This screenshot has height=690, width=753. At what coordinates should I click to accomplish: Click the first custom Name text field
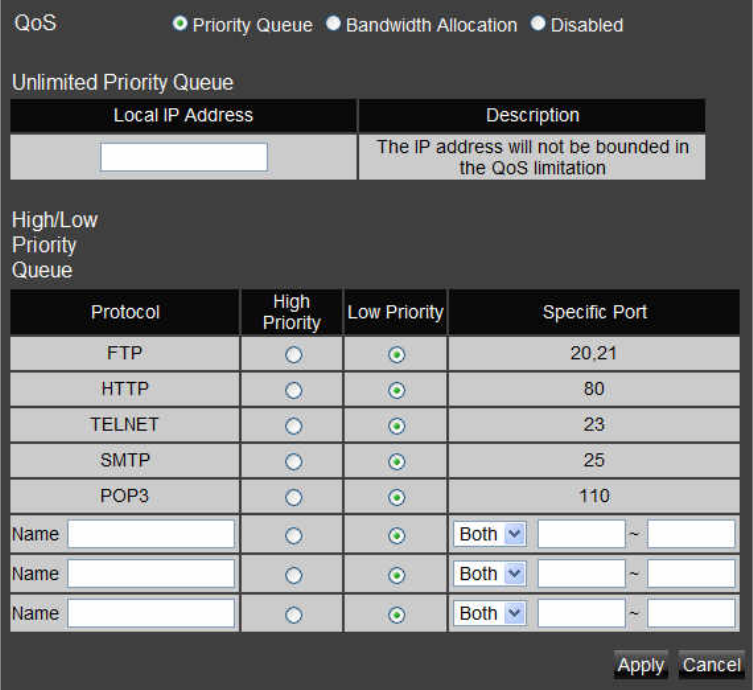coord(151,534)
